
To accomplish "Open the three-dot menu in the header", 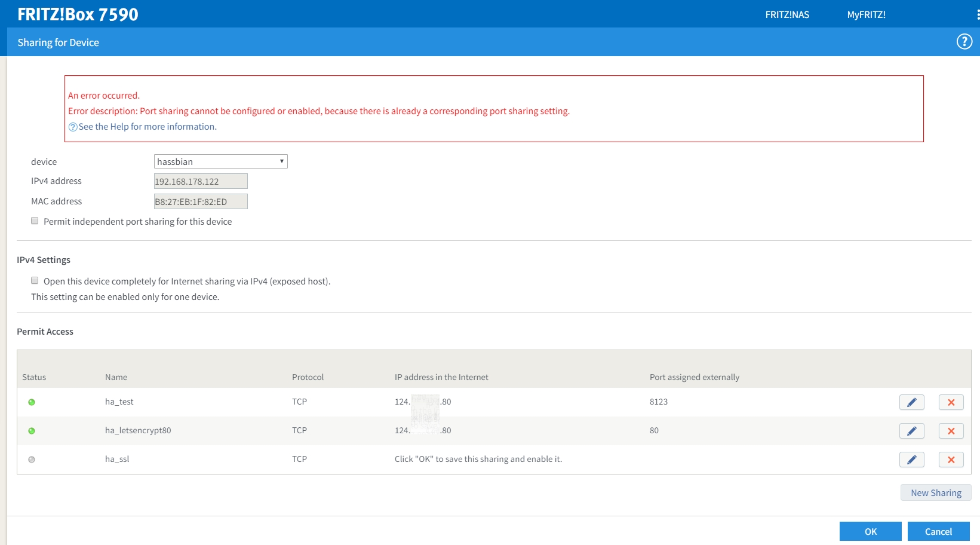I will click(x=976, y=14).
